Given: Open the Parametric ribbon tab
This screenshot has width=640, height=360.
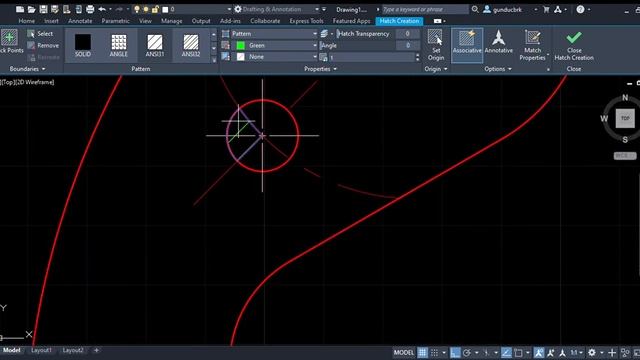Looking at the screenshot, I should [x=116, y=21].
